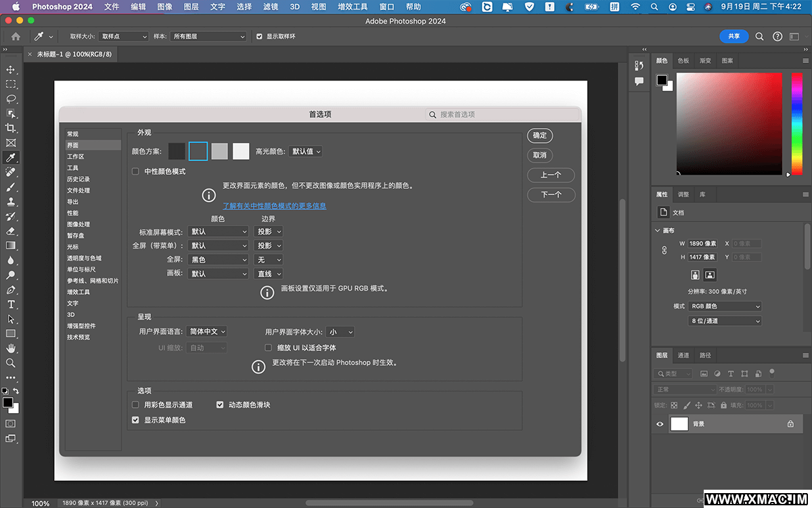Image resolution: width=812 pixels, height=508 pixels.
Task: Choose landscape canvas orientation in Properties
Action: point(710,275)
